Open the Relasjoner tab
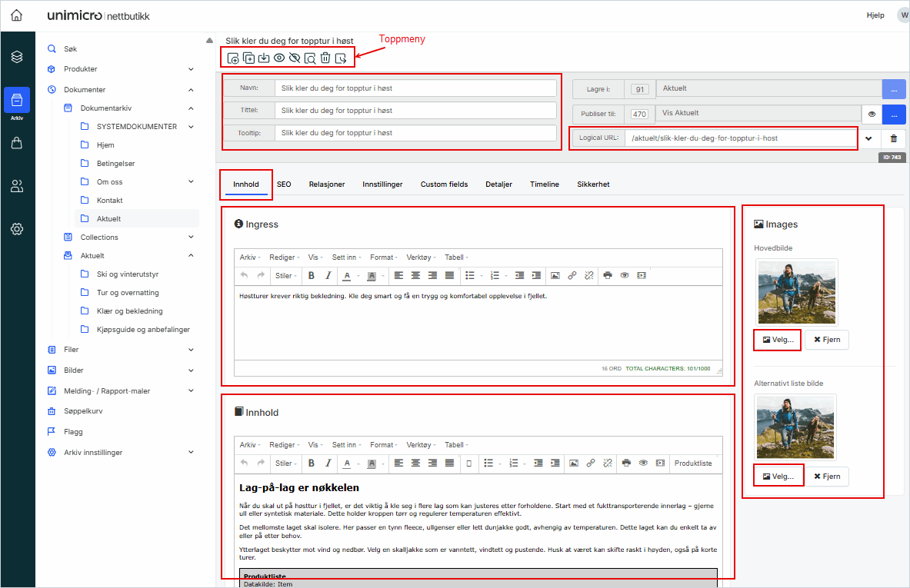910x588 pixels. (x=327, y=184)
